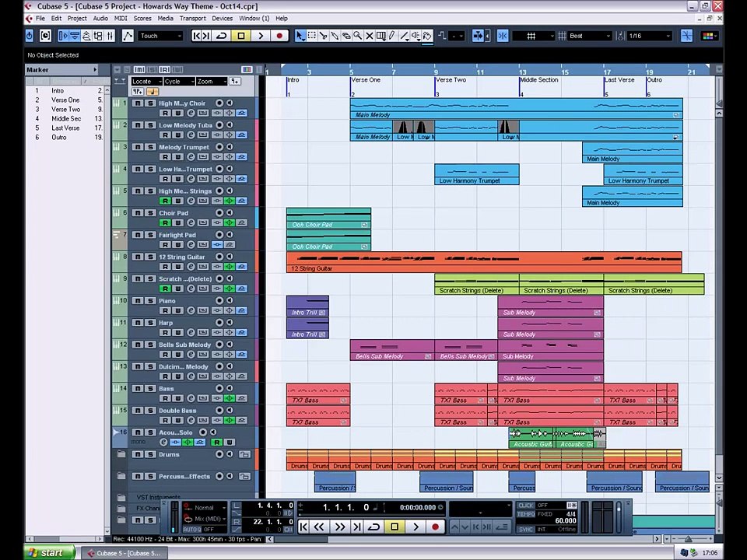Viewport: 747px width, 560px height.
Task: Show the Inspector panel icon
Action: (x=63, y=36)
